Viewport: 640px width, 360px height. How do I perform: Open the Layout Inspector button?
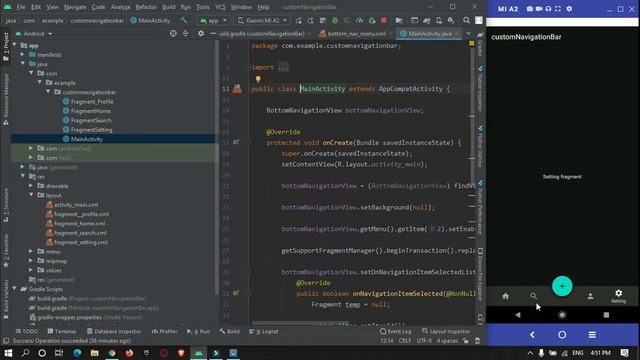tap(446, 331)
